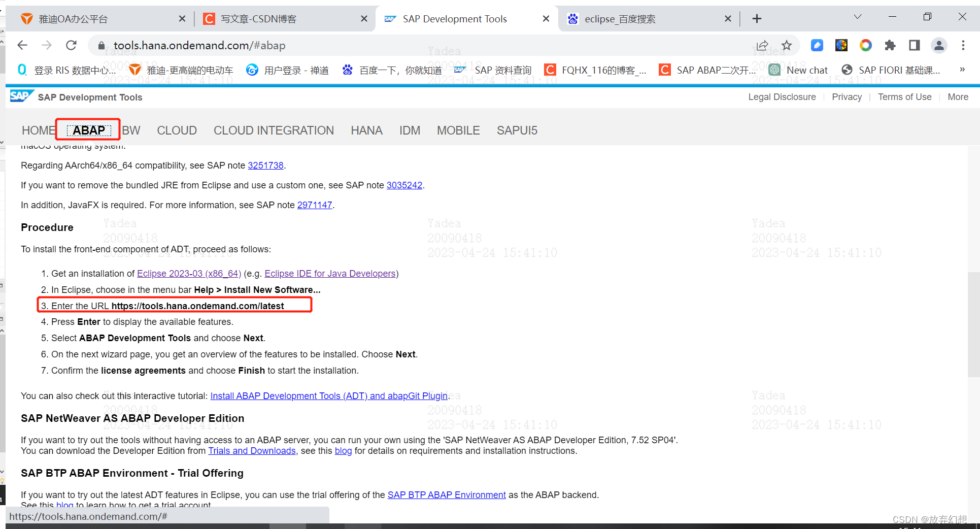Open the FQHX_116的博客 bookmark
This screenshot has width=980, height=529.
coord(595,70)
